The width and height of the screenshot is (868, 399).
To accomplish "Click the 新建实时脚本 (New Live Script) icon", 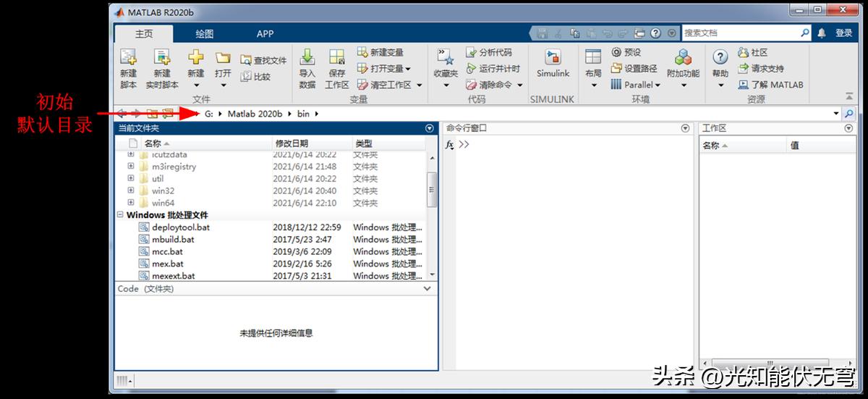I will coord(161,58).
